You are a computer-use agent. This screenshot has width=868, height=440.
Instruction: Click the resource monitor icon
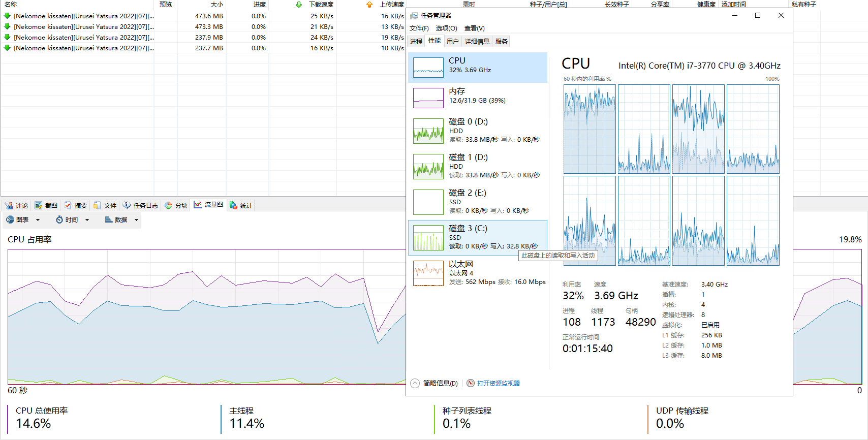pos(471,384)
